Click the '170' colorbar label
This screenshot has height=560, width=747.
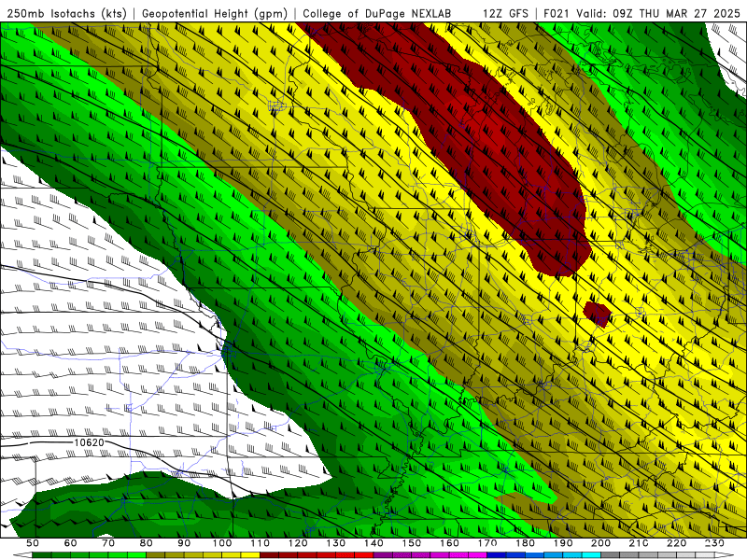[x=487, y=543]
